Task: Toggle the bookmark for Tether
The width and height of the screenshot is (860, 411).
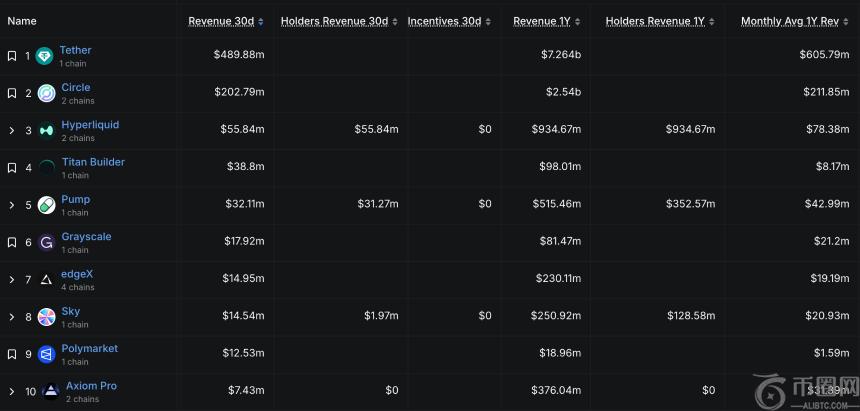Action: click(x=12, y=56)
